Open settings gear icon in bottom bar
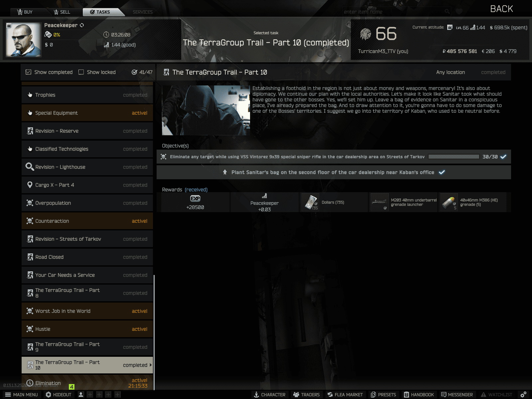 pos(523,394)
